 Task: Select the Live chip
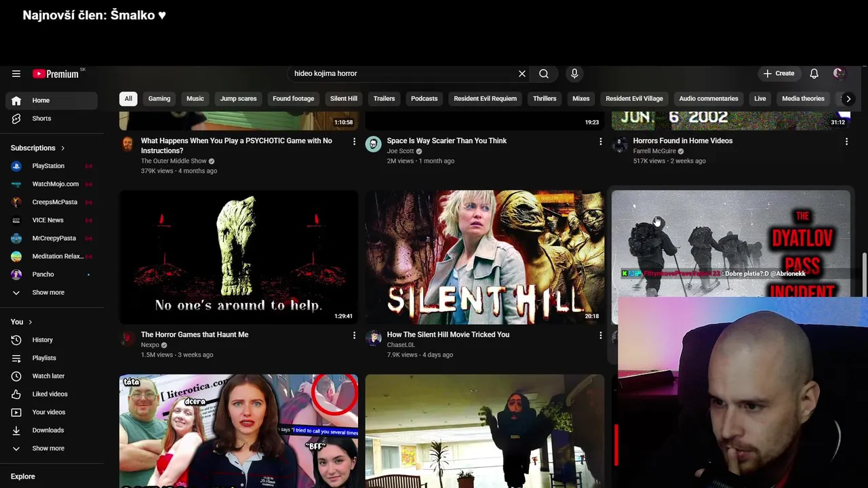tap(760, 99)
